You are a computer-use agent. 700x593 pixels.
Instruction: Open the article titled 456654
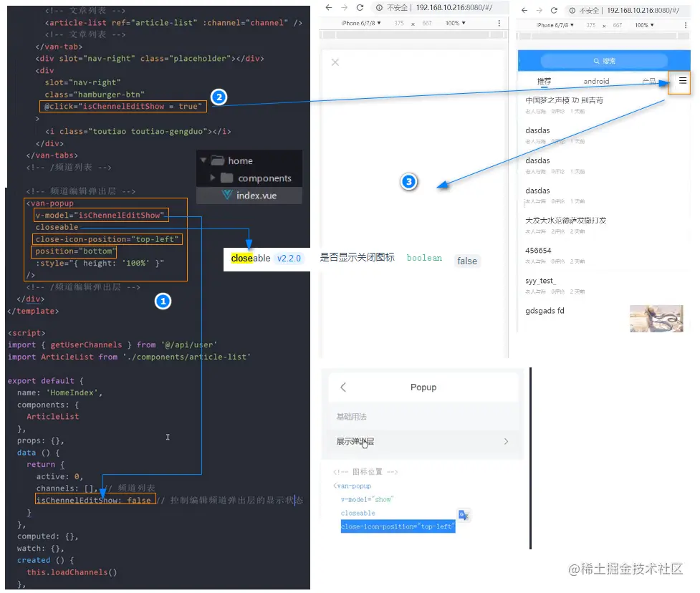(538, 251)
